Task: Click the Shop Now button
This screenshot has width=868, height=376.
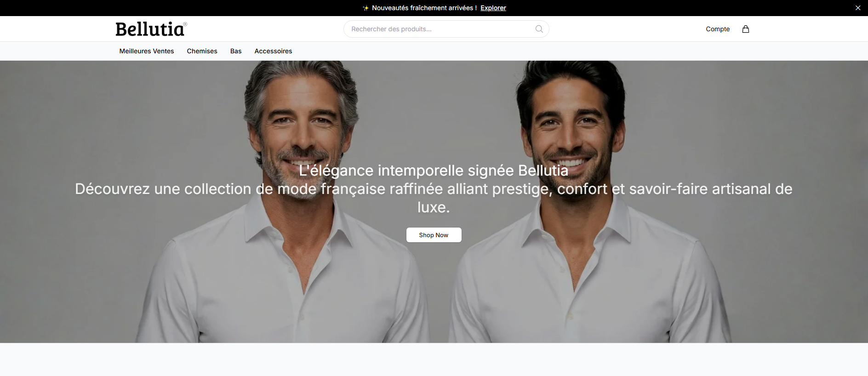Action: pyautogui.click(x=434, y=235)
